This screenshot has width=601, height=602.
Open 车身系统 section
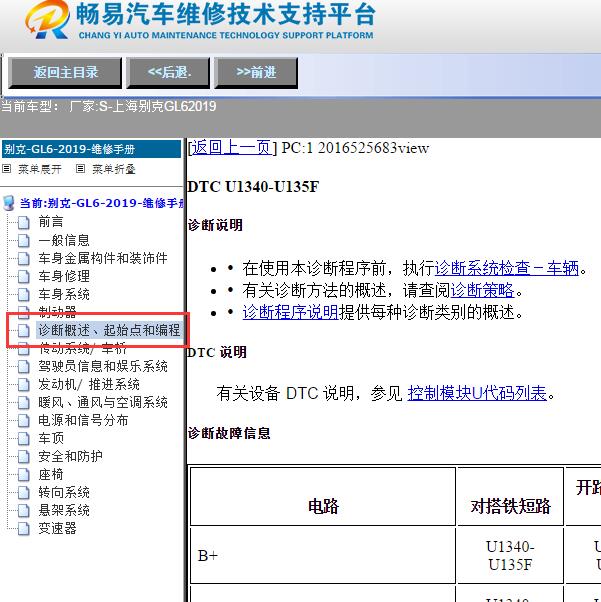point(64,294)
